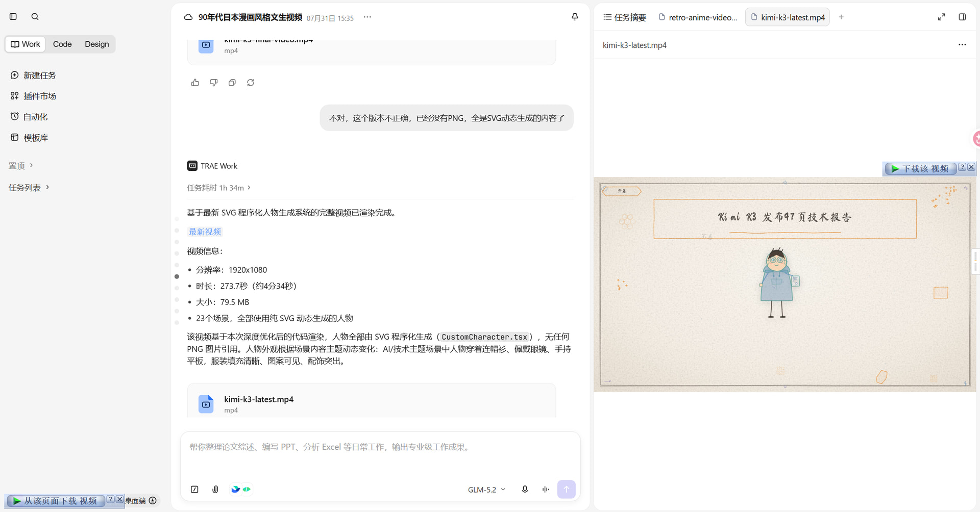Click the blue bird plugin icon
The image size is (980, 512).
(x=235, y=490)
